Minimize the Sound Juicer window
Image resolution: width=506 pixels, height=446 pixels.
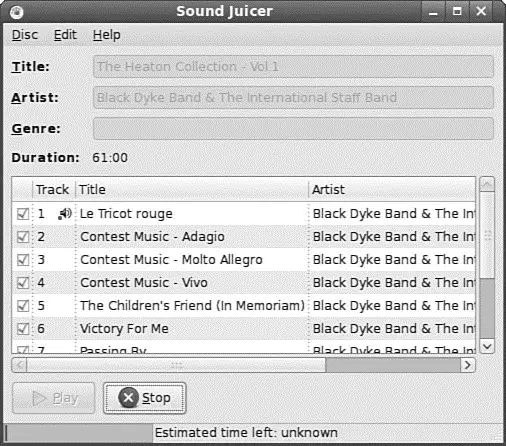coord(433,12)
